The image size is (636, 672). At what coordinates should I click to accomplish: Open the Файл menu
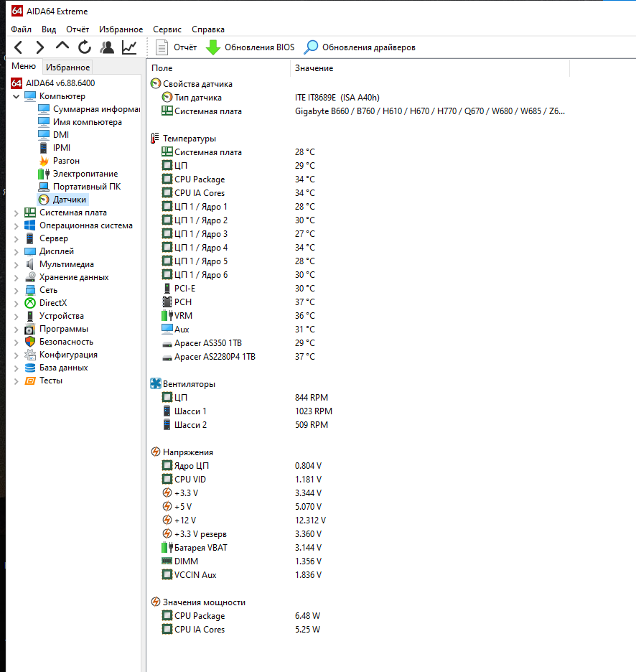click(21, 29)
